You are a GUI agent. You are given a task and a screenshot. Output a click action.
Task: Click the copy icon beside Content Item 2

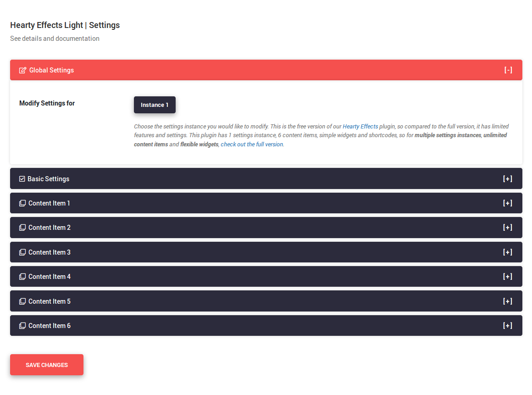[x=22, y=228]
